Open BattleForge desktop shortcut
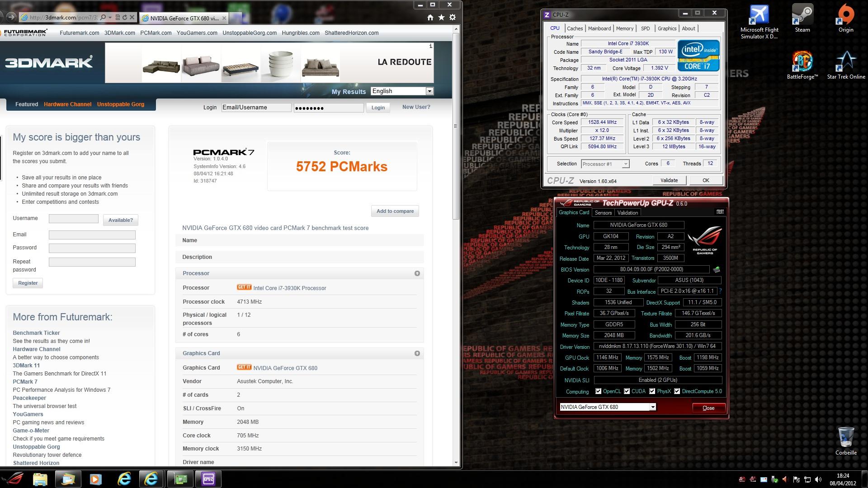This screenshot has height=488, width=868. (802, 65)
